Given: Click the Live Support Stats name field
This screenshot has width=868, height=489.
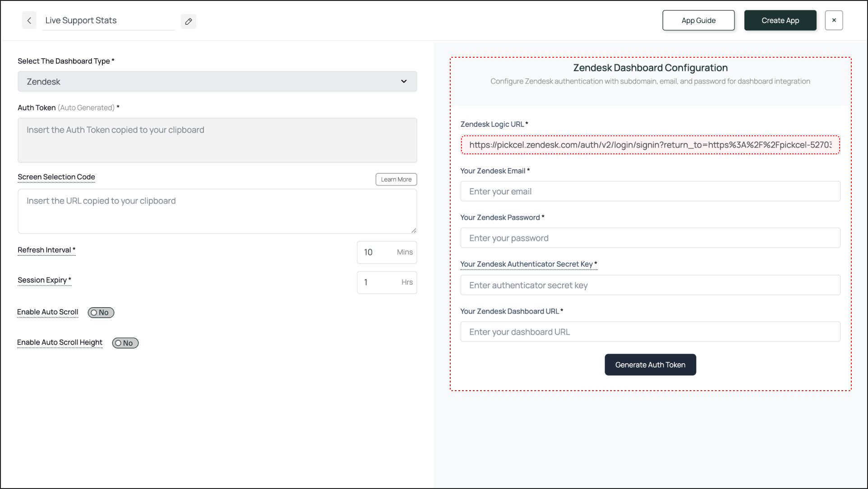Looking at the screenshot, I should (x=108, y=21).
